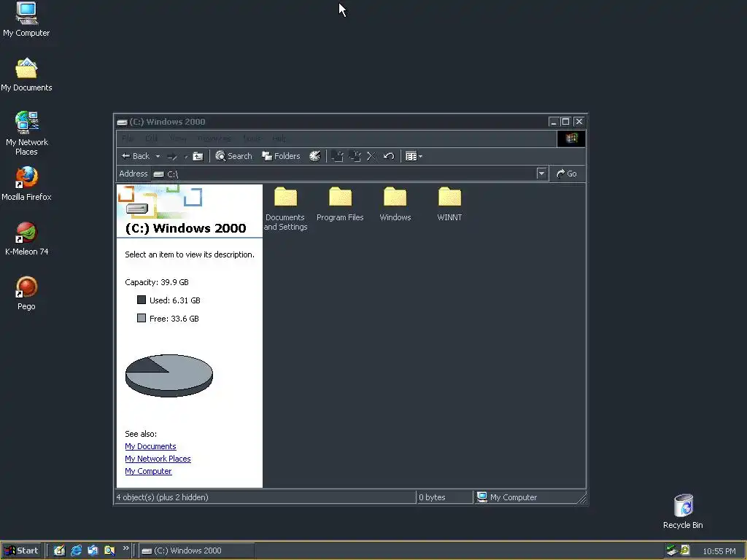Click the 10:55 PM clock
This screenshot has height=560, width=747.
click(x=719, y=551)
